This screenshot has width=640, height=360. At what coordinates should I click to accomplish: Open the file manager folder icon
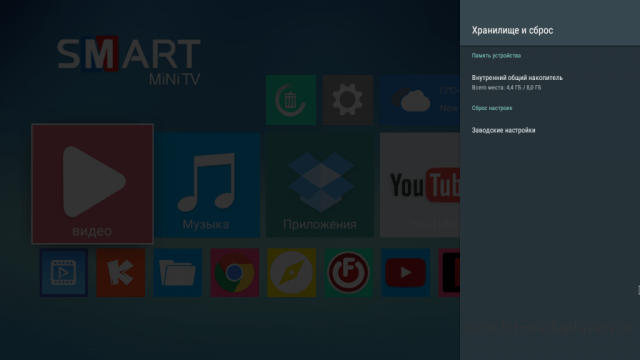[x=178, y=273]
